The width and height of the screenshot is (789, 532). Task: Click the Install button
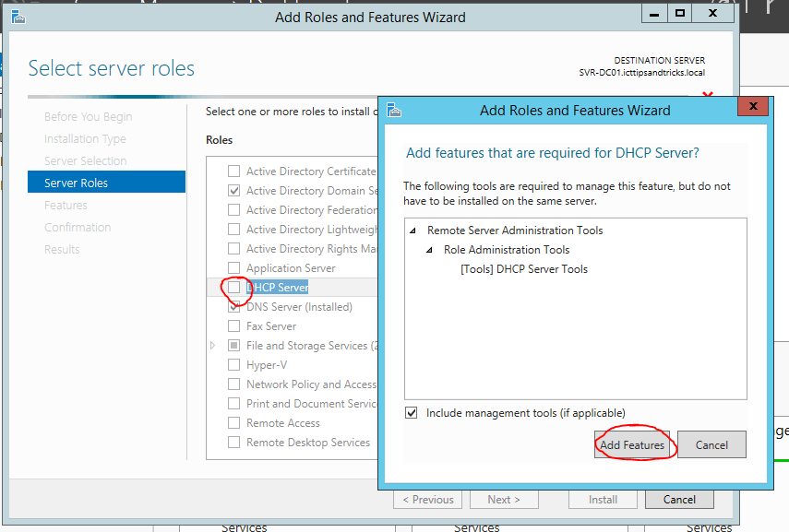pos(603,500)
